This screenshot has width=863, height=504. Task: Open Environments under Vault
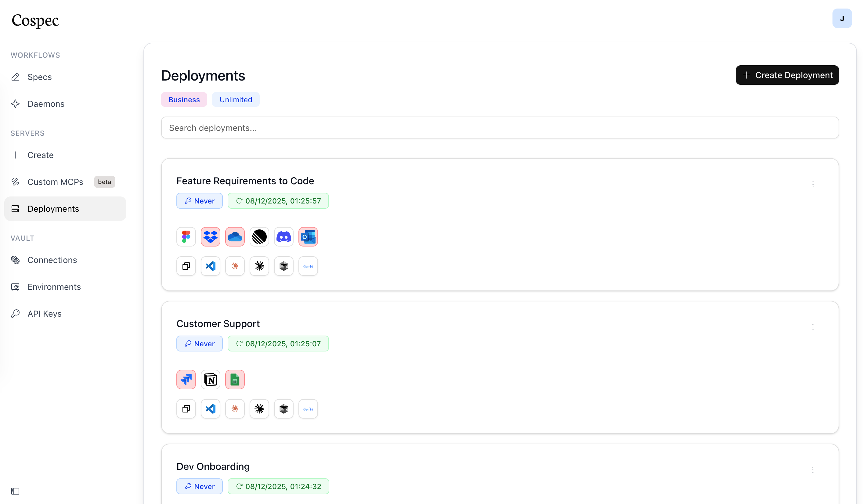[65, 287]
